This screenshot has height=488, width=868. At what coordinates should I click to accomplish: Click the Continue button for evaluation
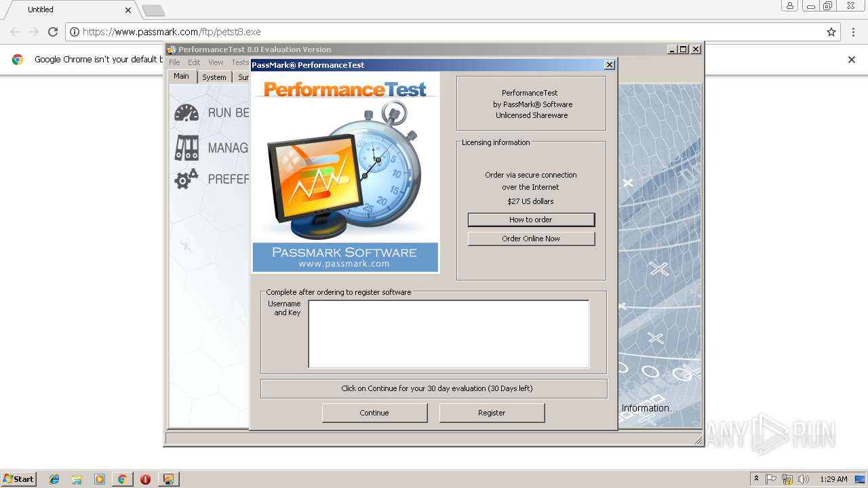tap(374, 413)
